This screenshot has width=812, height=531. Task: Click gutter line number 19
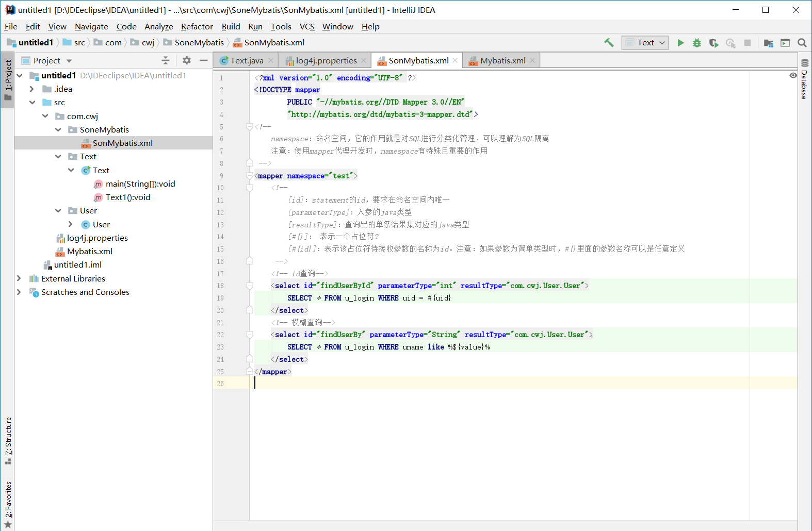220,298
